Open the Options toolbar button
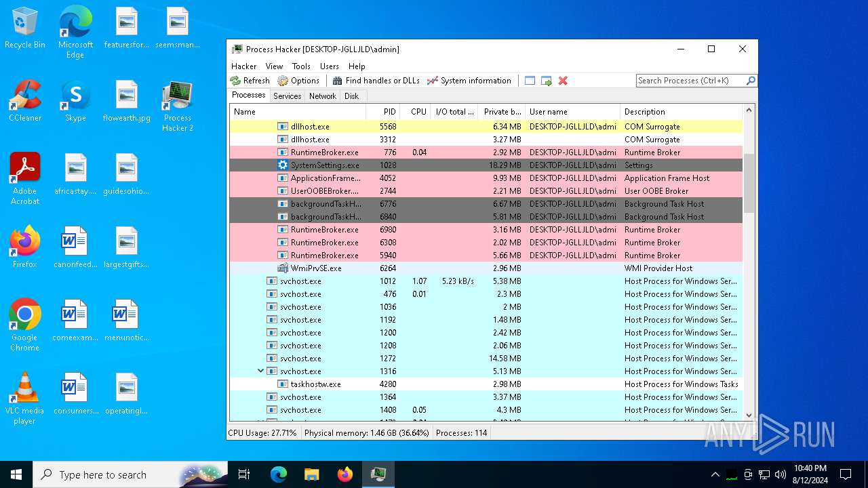 (298, 81)
